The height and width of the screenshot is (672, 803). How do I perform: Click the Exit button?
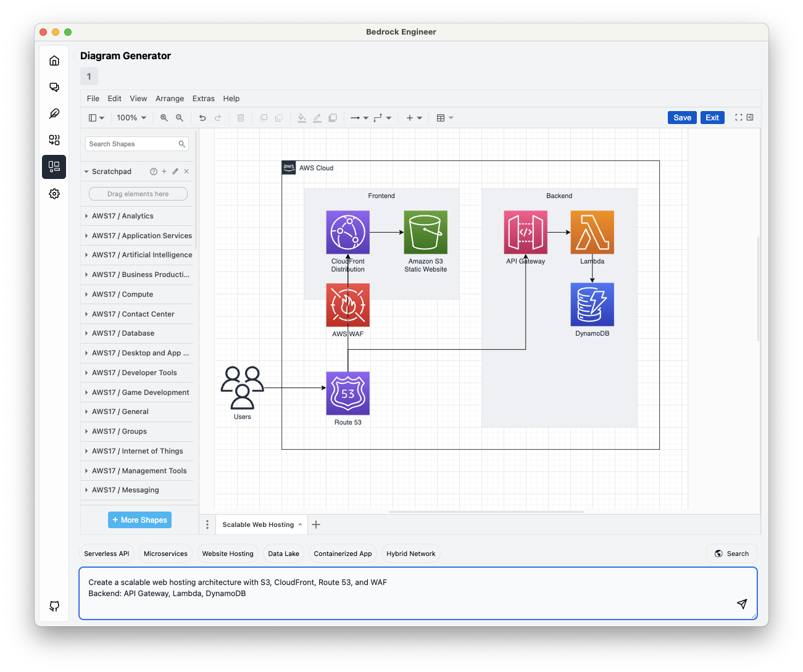coord(712,118)
